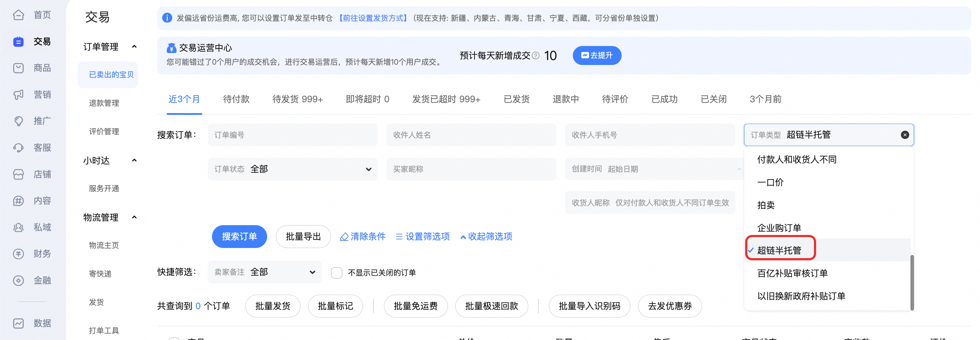
Task: Focus the 收件人手机号 input field
Action: [650, 135]
